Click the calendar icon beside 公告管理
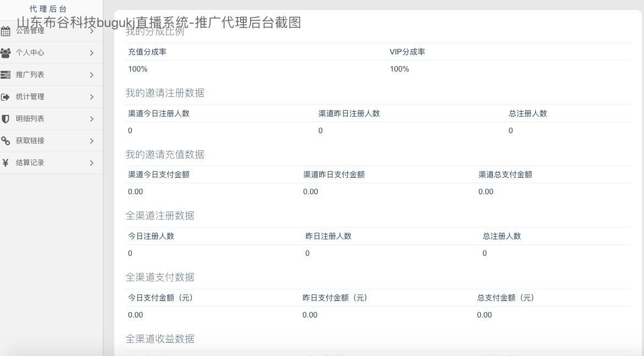Image resolution: width=644 pixels, height=356 pixels. [x=5, y=31]
